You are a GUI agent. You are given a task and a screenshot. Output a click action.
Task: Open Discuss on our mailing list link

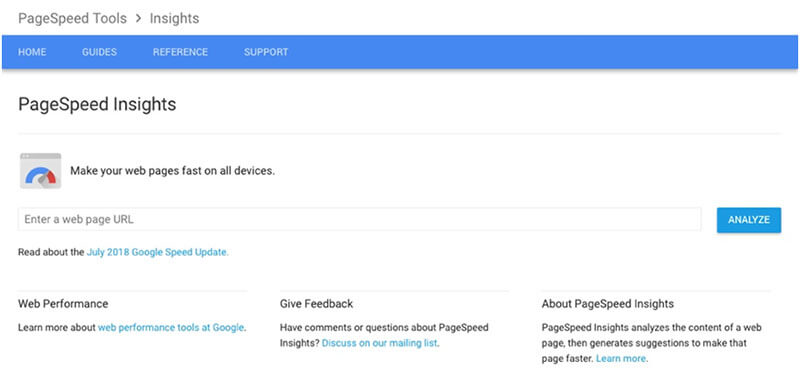coord(380,343)
